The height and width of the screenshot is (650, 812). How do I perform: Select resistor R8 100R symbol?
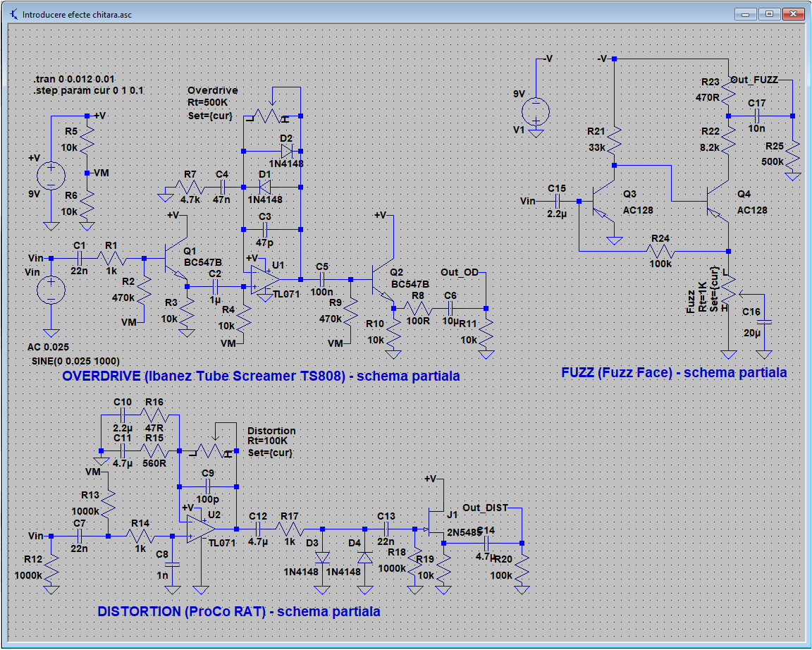(418, 309)
